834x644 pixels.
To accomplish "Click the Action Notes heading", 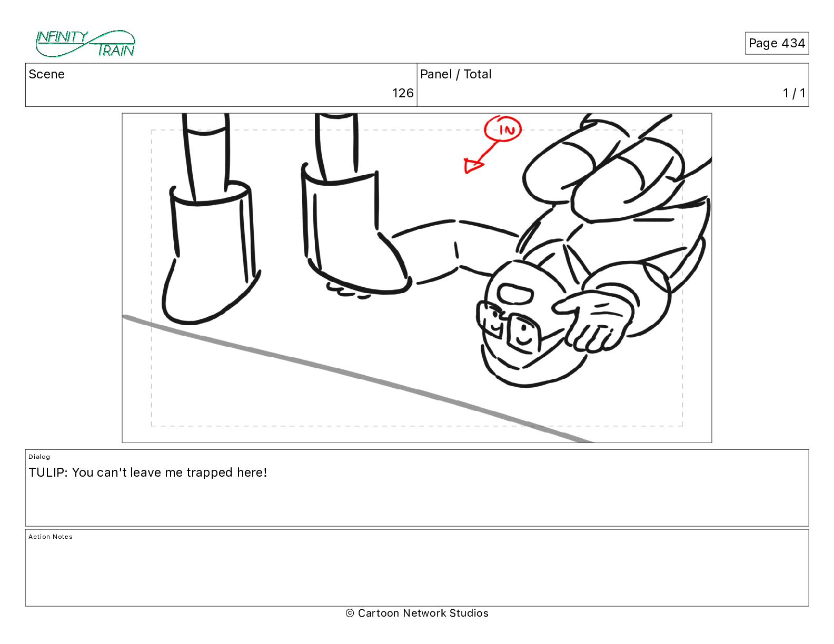I will click(51, 537).
